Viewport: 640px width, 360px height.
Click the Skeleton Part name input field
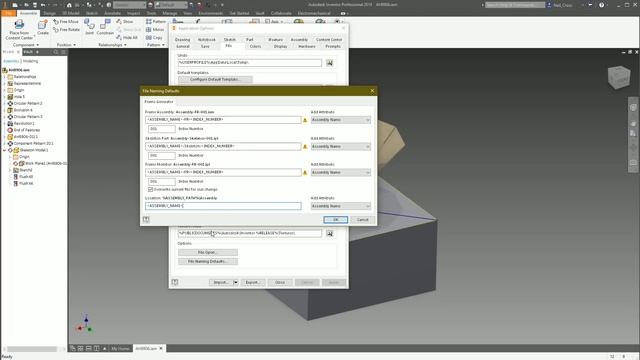click(x=223, y=146)
